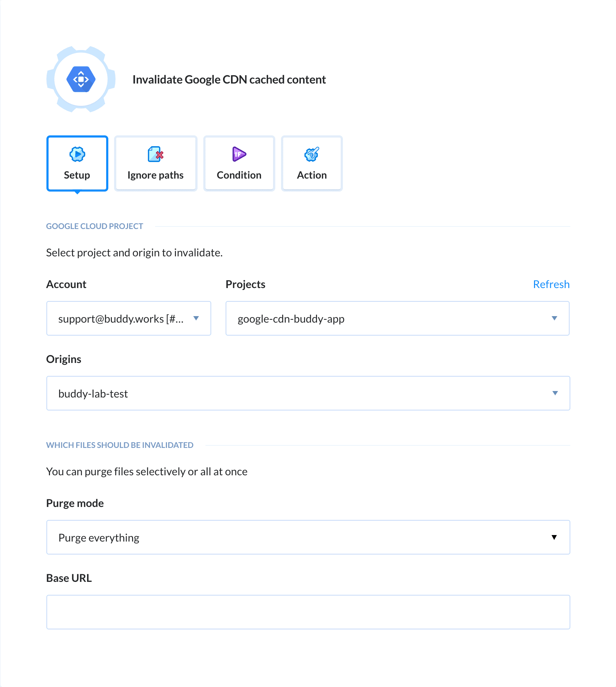Click the purple IF condition icon
Screen dimensions: 616x687
coord(239,154)
